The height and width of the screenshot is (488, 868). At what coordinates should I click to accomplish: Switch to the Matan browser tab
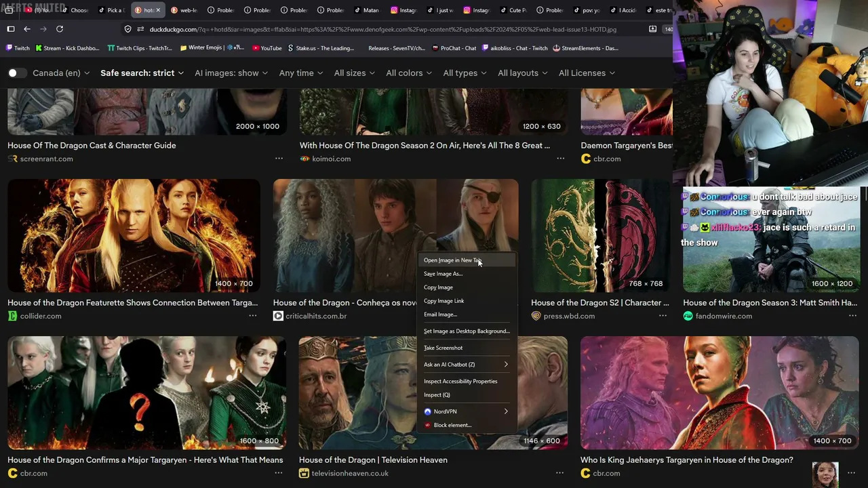click(x=369, y=10)
